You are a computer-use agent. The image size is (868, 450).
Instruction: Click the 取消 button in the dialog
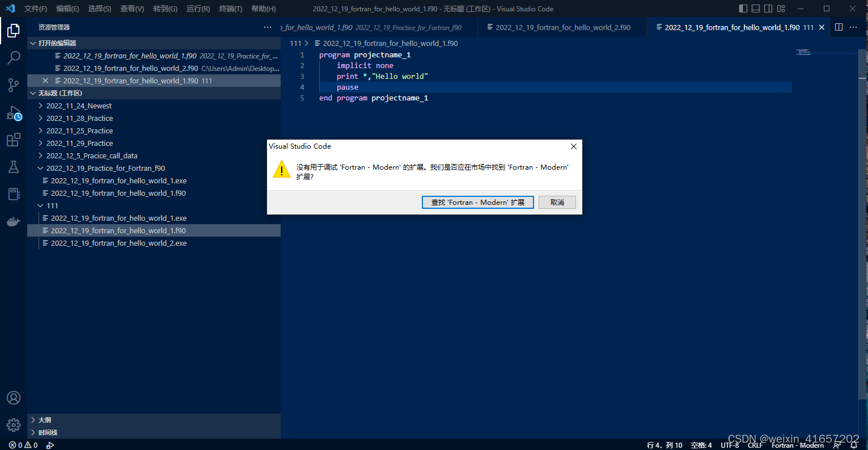point(557,202)
